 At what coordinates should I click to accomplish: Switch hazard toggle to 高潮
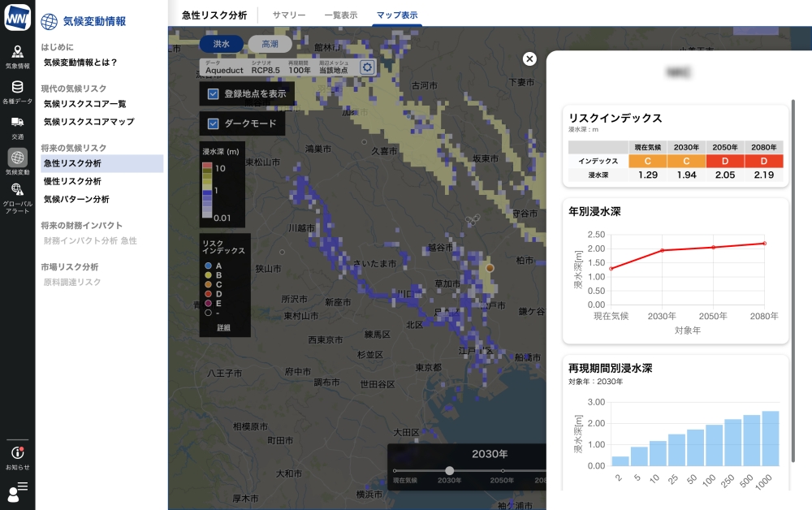tap(270, 45)
